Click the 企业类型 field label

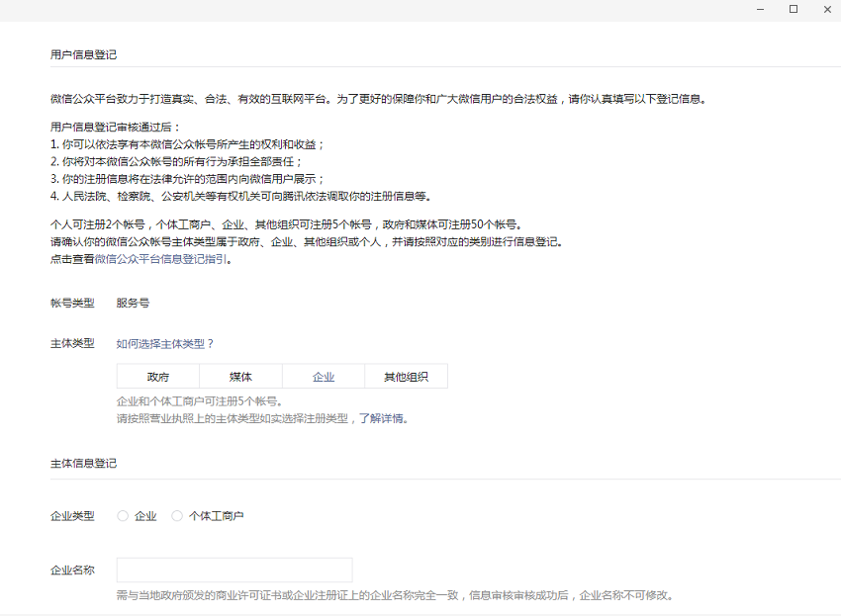point(72,516)
